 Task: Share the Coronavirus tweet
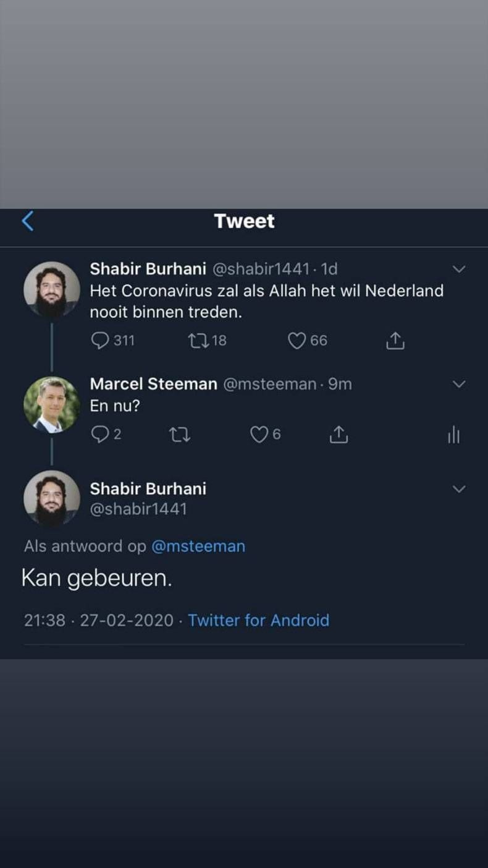pyautogui.click(x=395, y=340)
